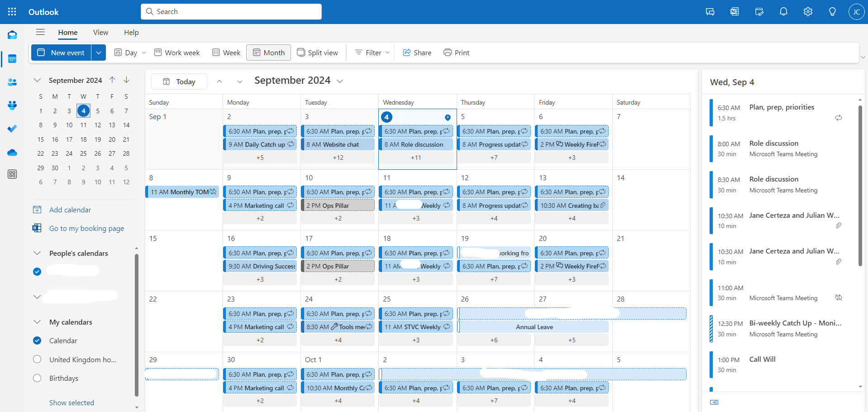Open Teams chat icon in header

click(710, 12)
